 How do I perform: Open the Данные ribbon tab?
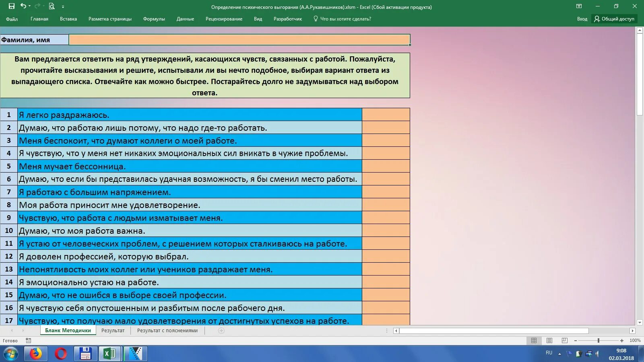click(185, 19)
